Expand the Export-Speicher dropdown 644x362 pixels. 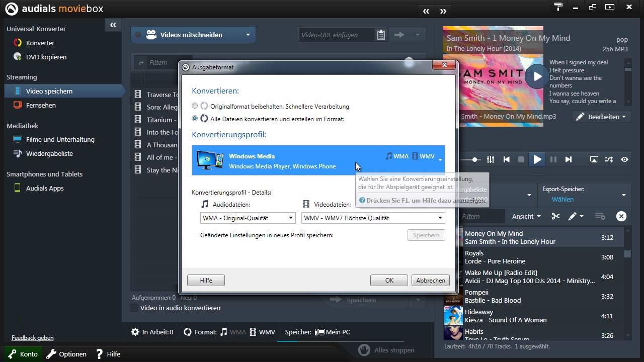point(623,195)
